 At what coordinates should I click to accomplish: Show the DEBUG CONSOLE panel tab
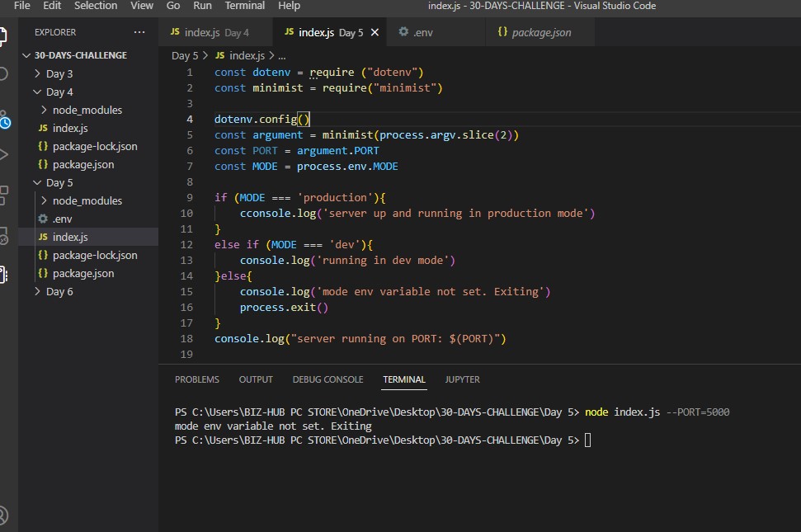click(x=327, y=379)
